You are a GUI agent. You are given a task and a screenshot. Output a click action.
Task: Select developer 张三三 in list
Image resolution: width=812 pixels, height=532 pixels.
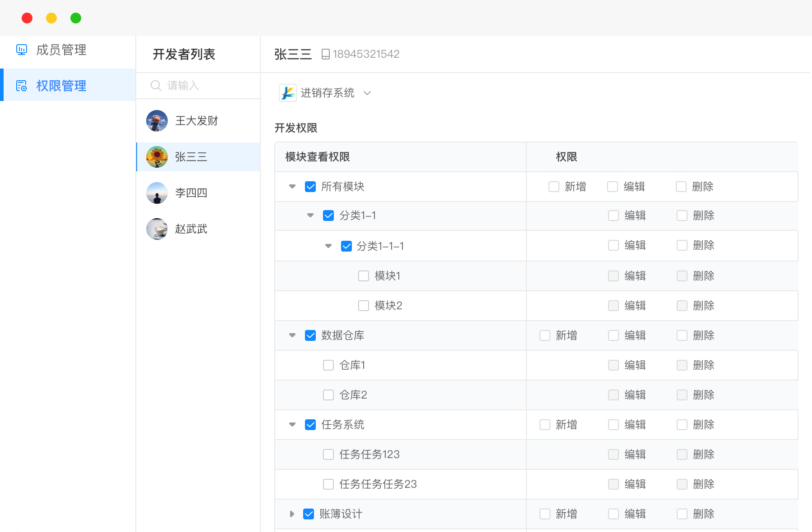point(198,157)
